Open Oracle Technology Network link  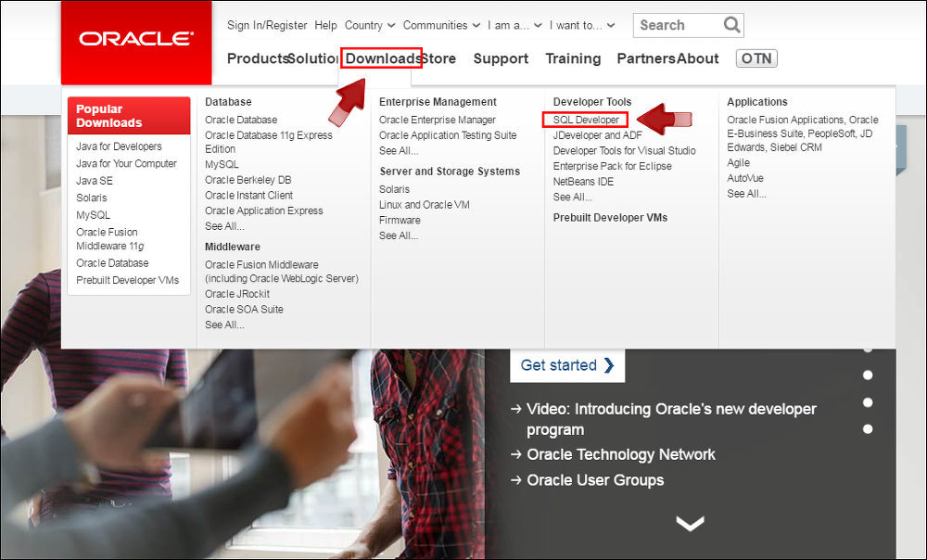pos(621,454)
